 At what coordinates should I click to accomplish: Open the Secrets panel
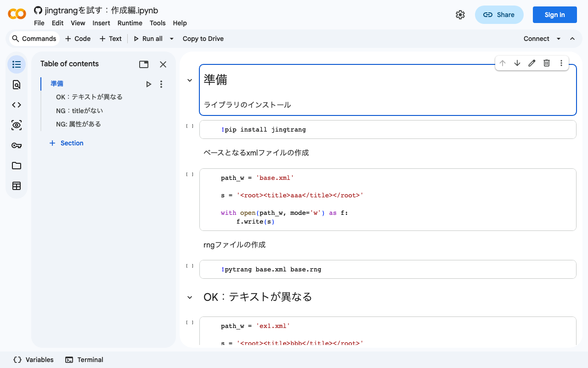[17, 145]
